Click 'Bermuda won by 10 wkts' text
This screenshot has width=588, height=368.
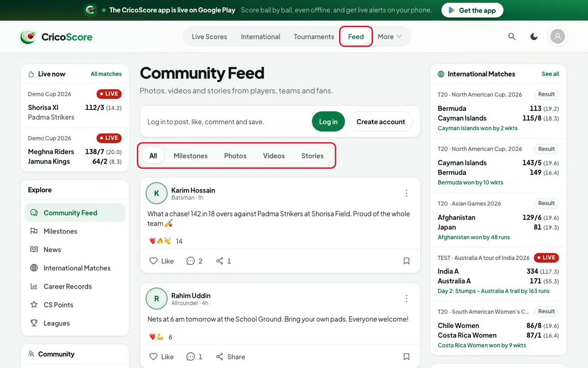[470, 183]
